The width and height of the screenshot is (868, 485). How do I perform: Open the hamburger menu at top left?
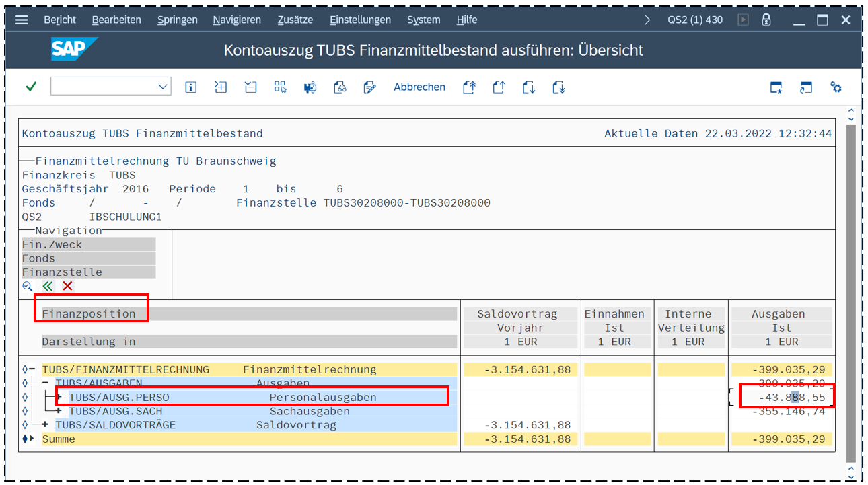click(x=22, y=20)
